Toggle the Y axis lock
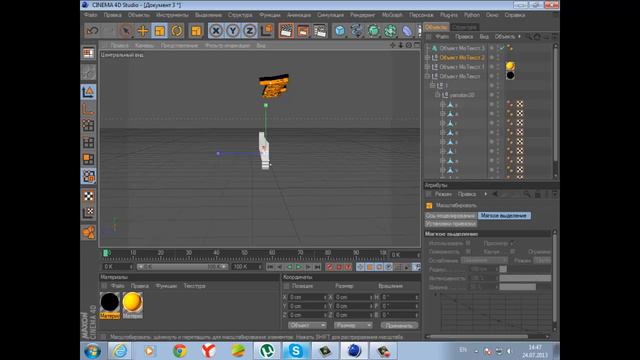640x360 pixels. point(233,31)
